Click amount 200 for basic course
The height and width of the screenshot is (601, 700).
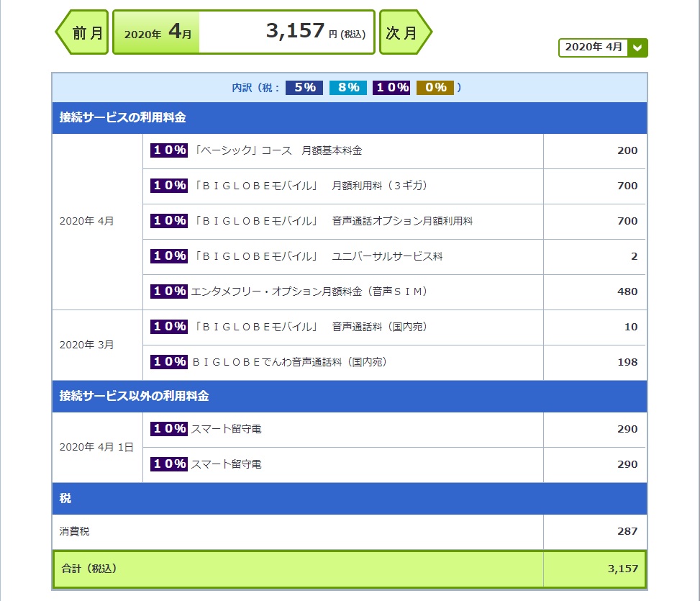[x=627, y=151]
